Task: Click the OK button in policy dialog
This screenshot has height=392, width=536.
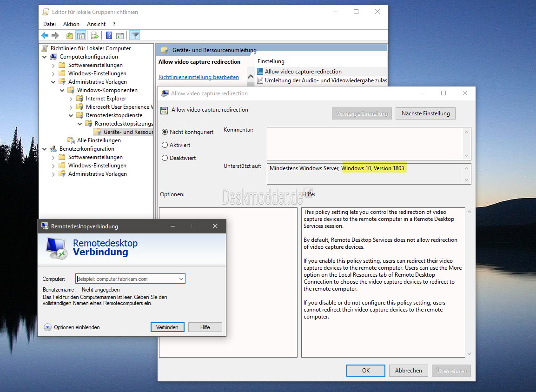Action: pos(366,371)
